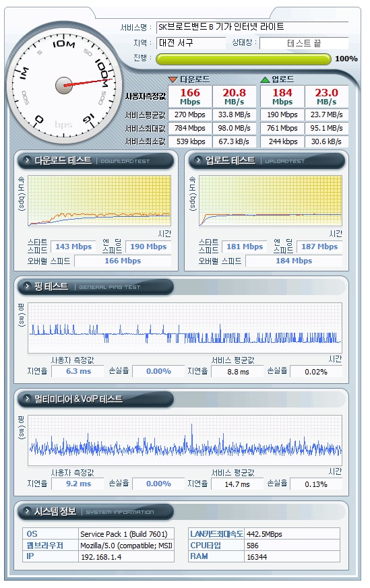Click the 539 kbps service minimum cell
The width and height of the screenshot is (370, 588).
[x=190, y=141]
